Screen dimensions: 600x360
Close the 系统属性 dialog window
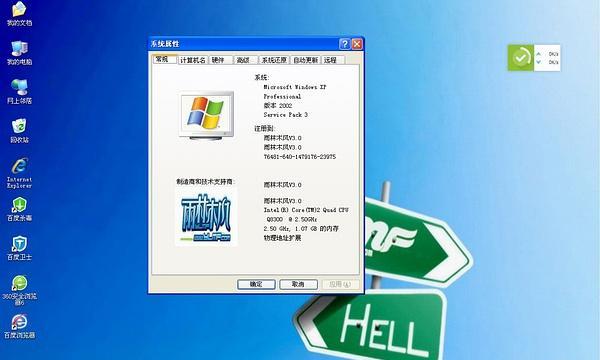[357, 44]
